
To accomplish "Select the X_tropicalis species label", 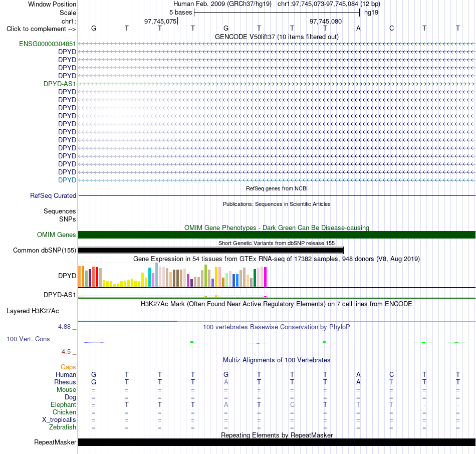I will pos(59,420).
